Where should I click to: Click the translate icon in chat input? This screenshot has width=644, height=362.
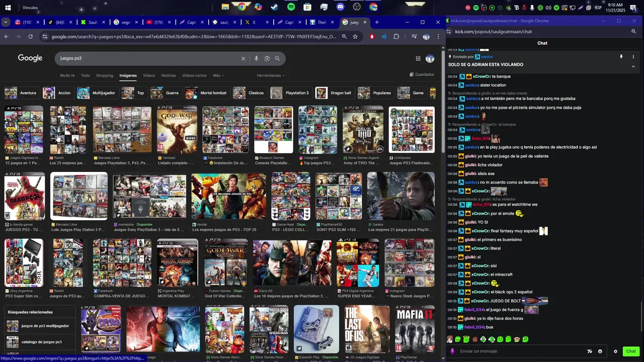pos(590,351)
